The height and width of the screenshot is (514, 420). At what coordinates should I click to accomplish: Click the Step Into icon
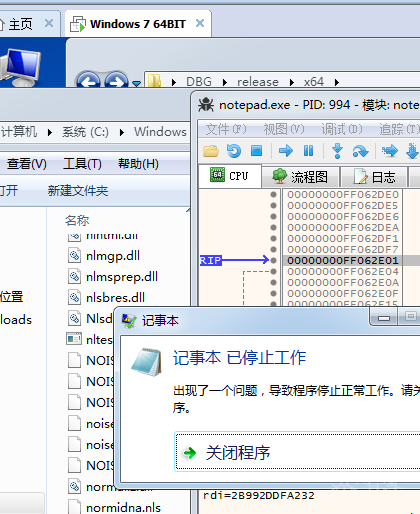337,151
